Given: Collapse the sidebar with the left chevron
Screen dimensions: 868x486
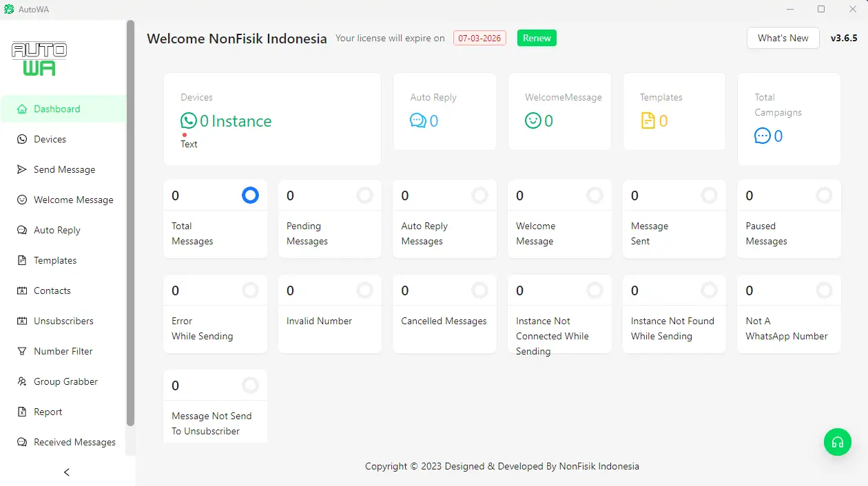Looking at the screenshot, I should coord(67,472).
